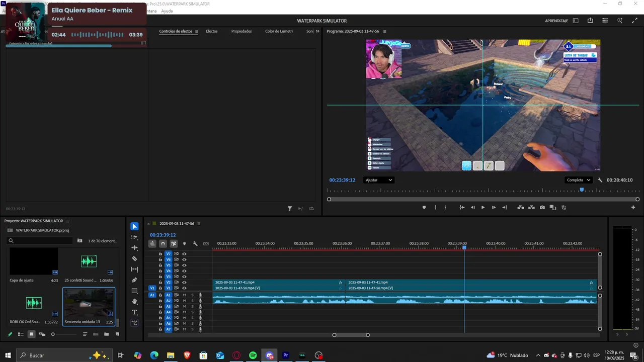The height and width of the screenshot is (362, 644).
Task: Open the Completa playback resolution dropdown
Action: coord(578,180)
